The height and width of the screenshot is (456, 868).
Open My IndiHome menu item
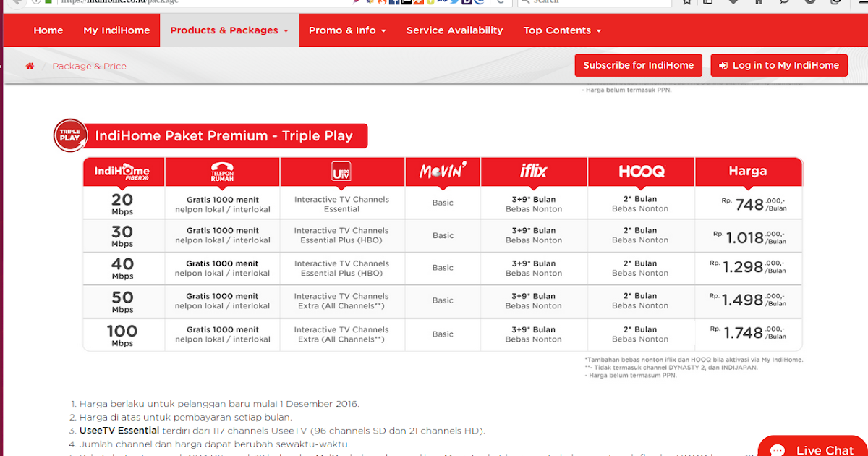point(116,30)
